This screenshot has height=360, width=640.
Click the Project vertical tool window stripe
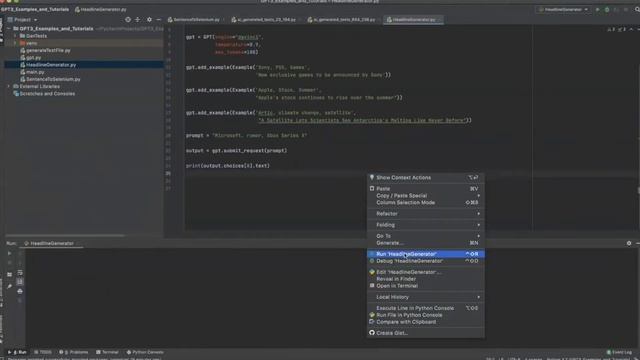pos(2,31)
